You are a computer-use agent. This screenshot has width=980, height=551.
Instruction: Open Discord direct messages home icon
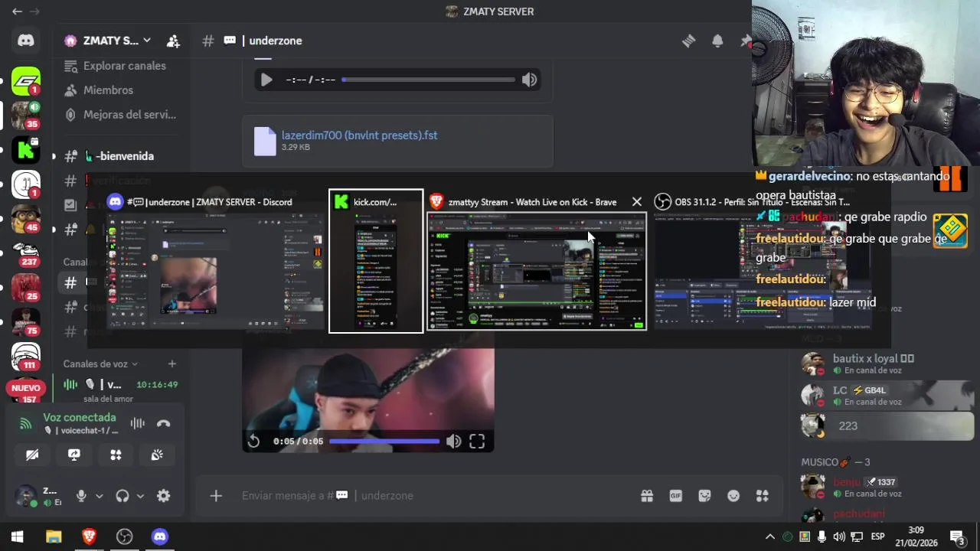click(x=26, y=41)
